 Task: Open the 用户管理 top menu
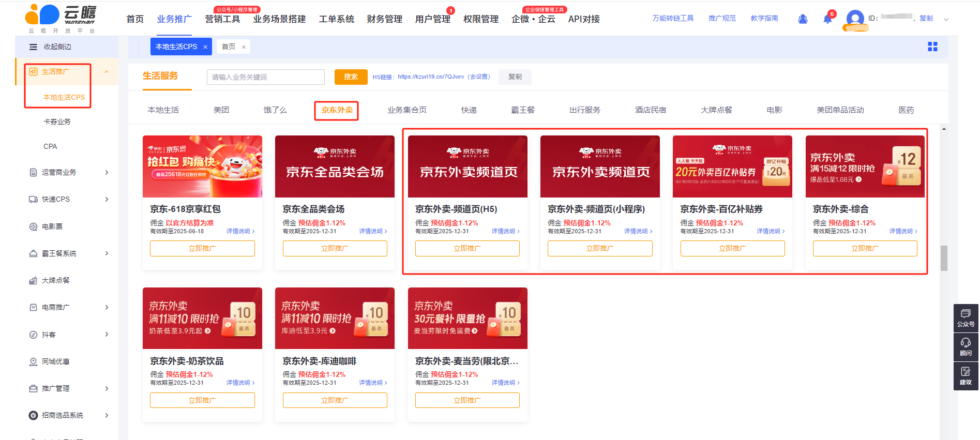(432, 19)
